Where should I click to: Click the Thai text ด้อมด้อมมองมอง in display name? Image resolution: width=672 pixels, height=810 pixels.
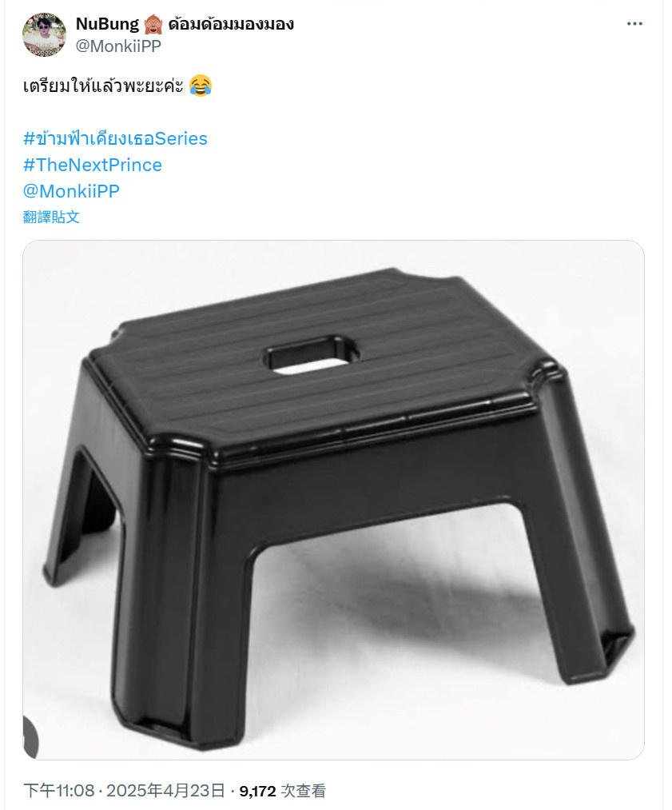pos(231,24)
